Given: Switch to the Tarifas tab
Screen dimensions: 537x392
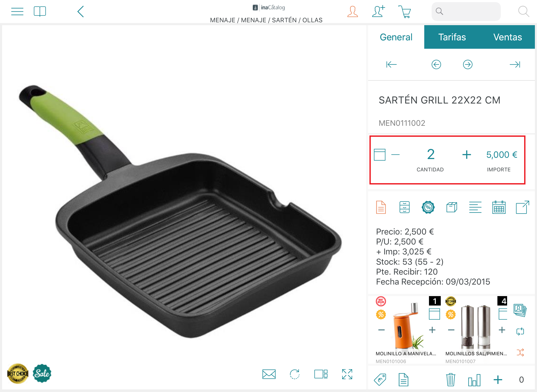Looking at the screenshot, I should (x=452, y=37).
